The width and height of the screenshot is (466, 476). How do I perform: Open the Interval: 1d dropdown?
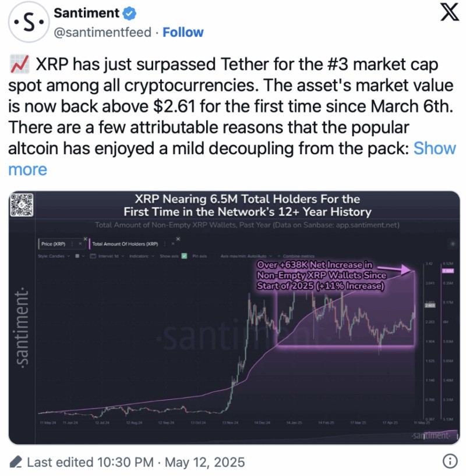107,255
